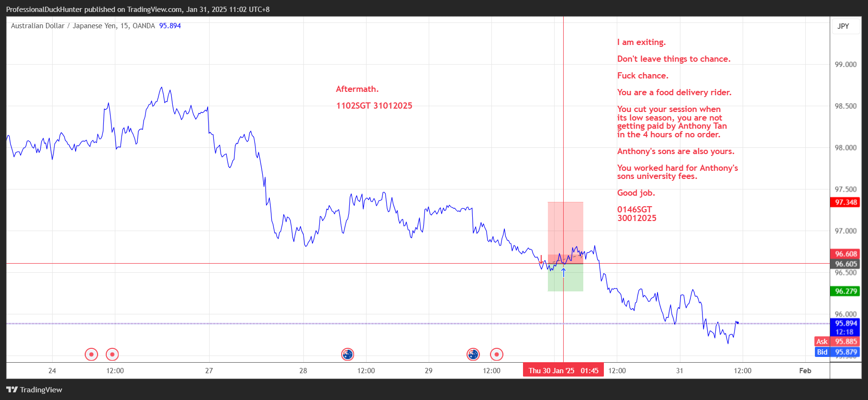Click the red 97.348 stop level label

[x=846, y=202]
